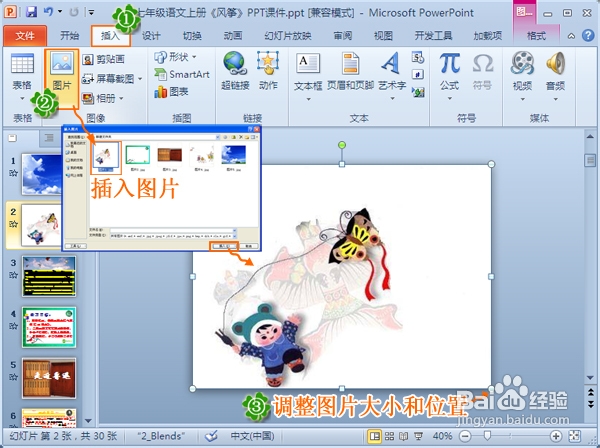Image resolution: width=600 pixels, height=448 pixels.
Task: Insert 剪贴画 clip art
Action: pyautogui.click(x=104, y=59)
